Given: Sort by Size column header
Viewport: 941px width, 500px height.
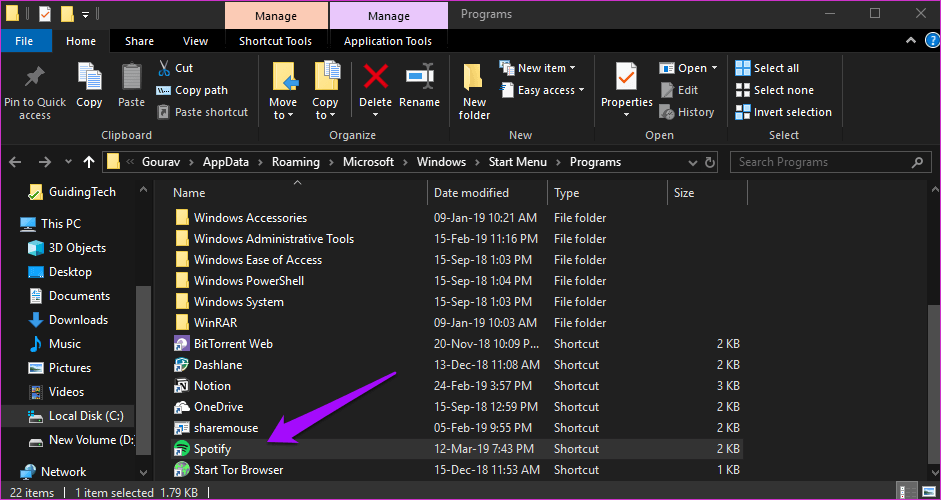Looking at the screenshot, I should pos(684,193).
